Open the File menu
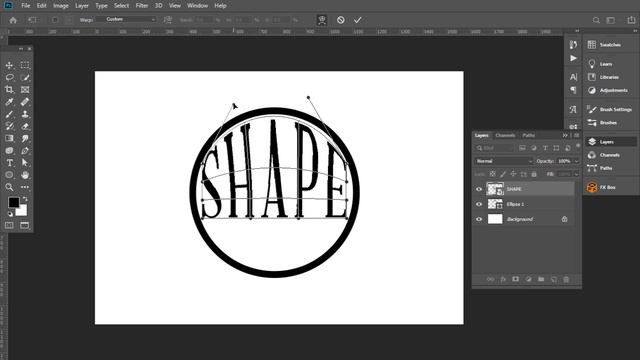 (26, 6)
